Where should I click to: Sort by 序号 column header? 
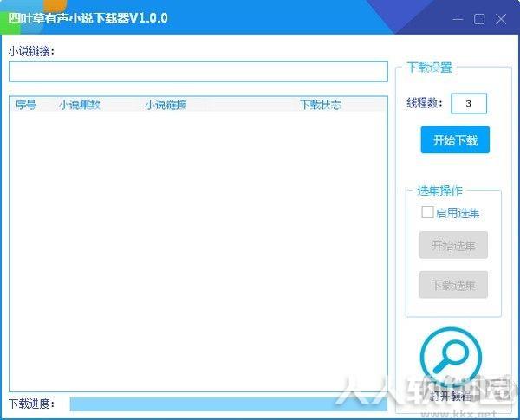pyautogui.click(x=25, y=105)
